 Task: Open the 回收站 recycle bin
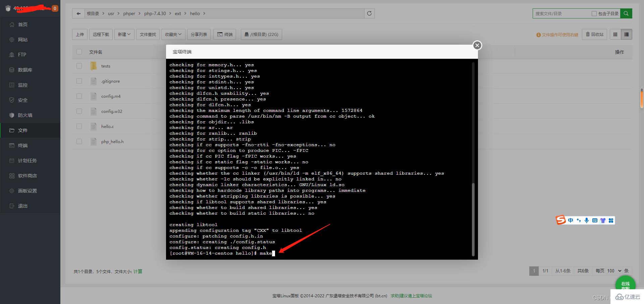pos(594,34)
